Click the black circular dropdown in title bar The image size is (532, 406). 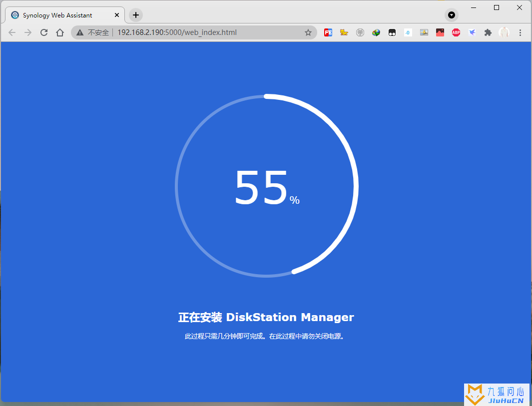point(451,15)
